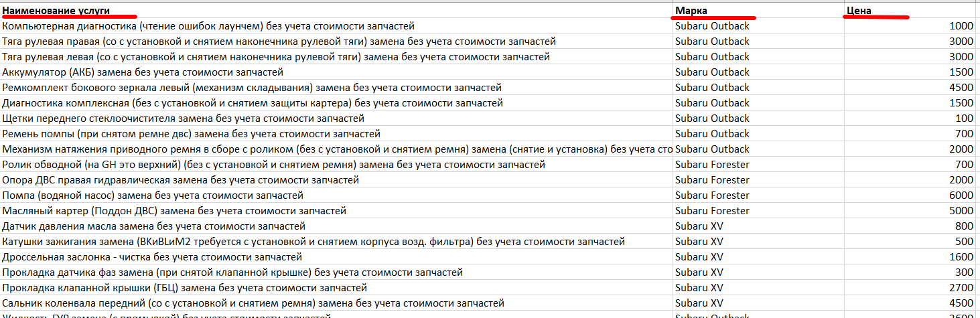
Task: Click Subaru Forester cell in 'Ролик обводной' row
Action: 712,165
